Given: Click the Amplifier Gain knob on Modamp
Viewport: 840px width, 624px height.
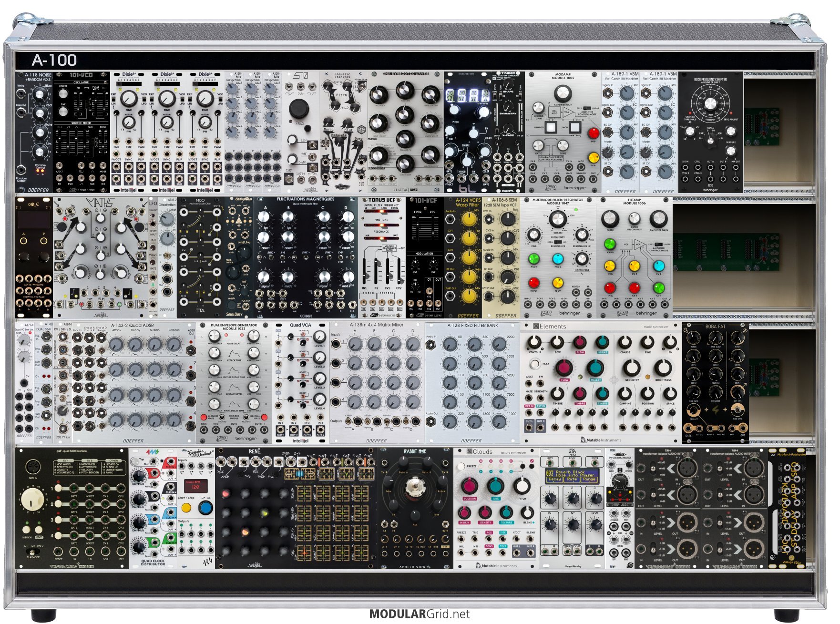Looking at the screenshot, I should pos(563,94).
